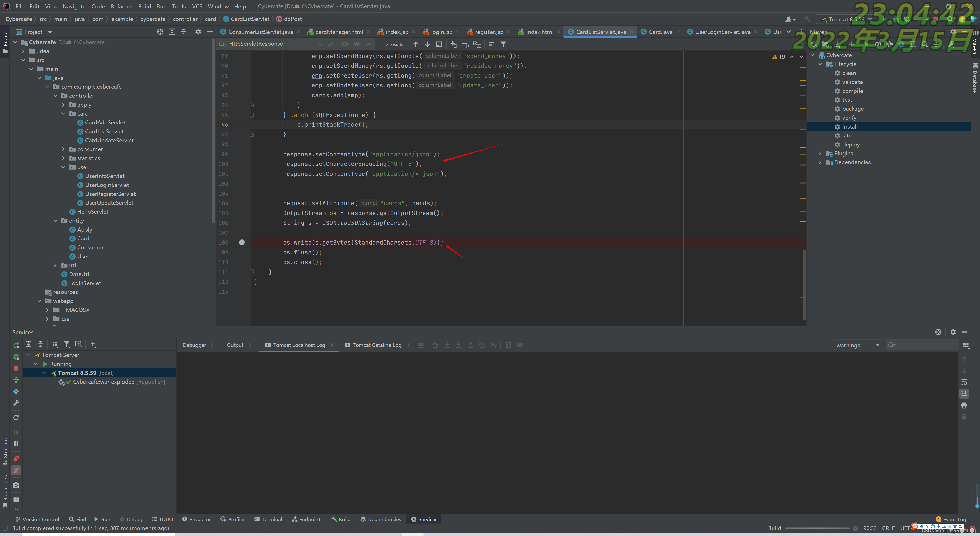This screenshot has height=536, width=980.
Task: Click the editor vertical scrollbar
Action: click(x=804, y=285)
